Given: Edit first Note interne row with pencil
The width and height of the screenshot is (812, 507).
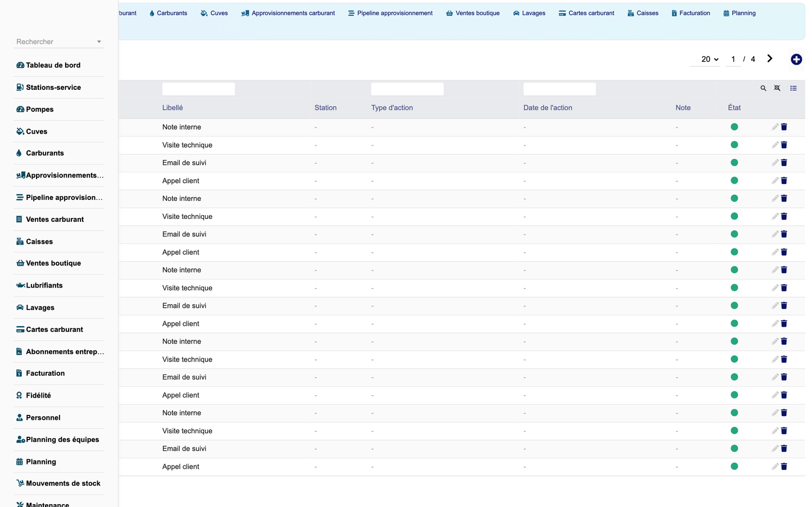Looking at the screenshot, I should [775, 127].
